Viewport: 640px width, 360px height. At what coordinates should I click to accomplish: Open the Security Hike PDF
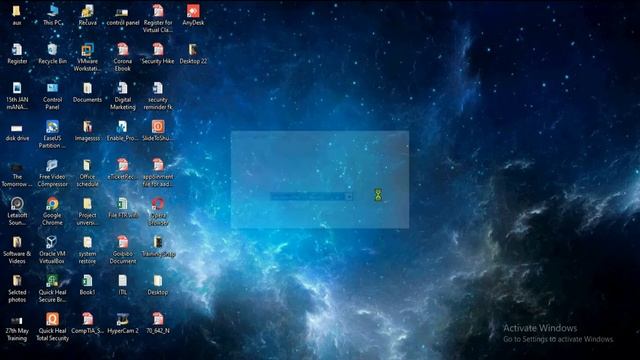click(158, 53)
